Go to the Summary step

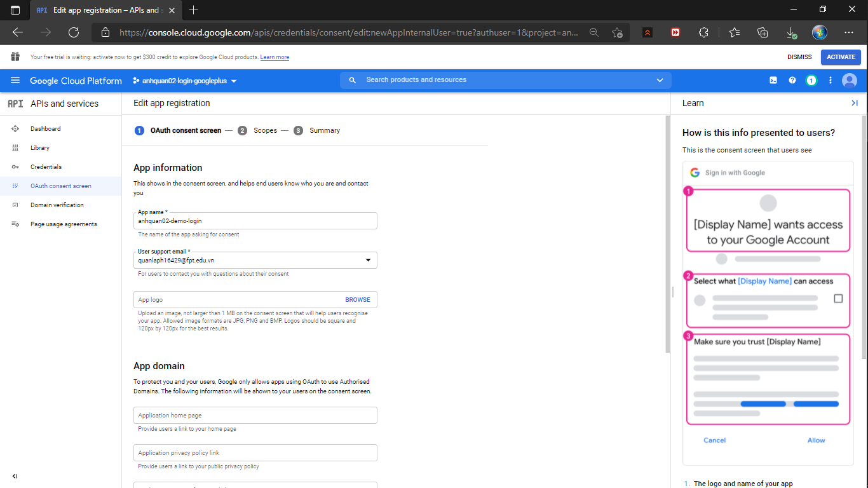[x=317, y=130]
